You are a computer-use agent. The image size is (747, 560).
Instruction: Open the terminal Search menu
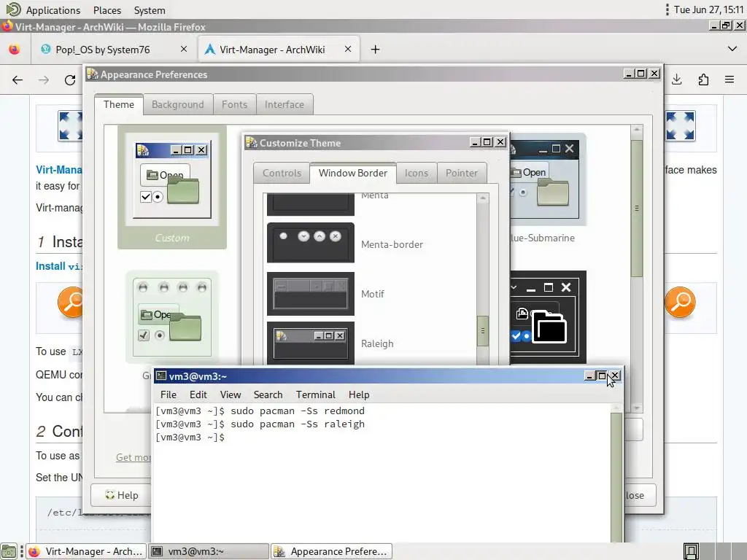point(268,394)
